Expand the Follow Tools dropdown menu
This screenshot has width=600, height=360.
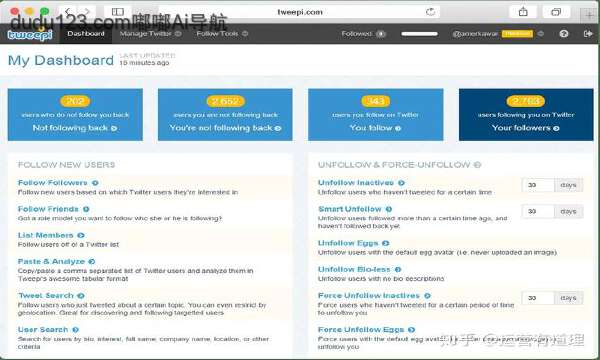pyautogui.click(x=222, y=34)
